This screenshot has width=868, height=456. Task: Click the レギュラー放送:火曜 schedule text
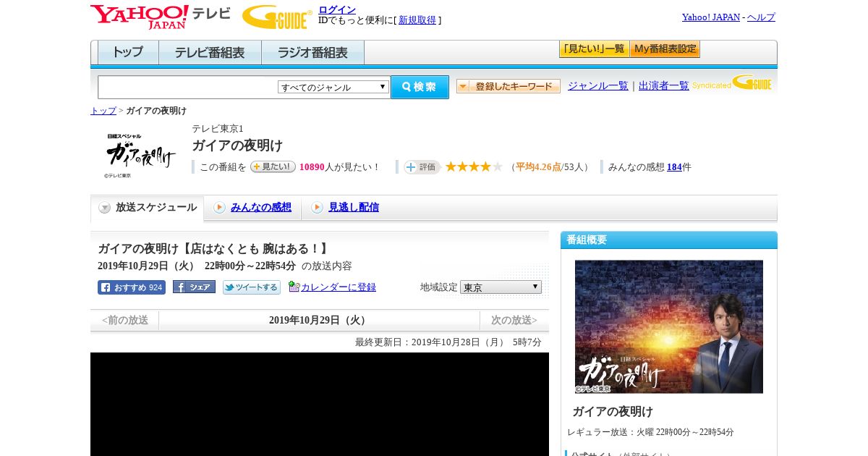[x=650, y=432]
